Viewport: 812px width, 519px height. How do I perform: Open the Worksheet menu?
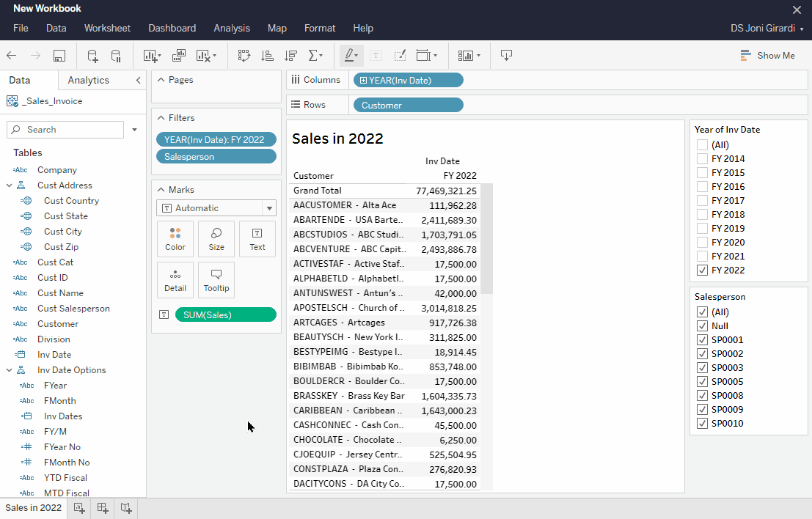pos(107,28)
